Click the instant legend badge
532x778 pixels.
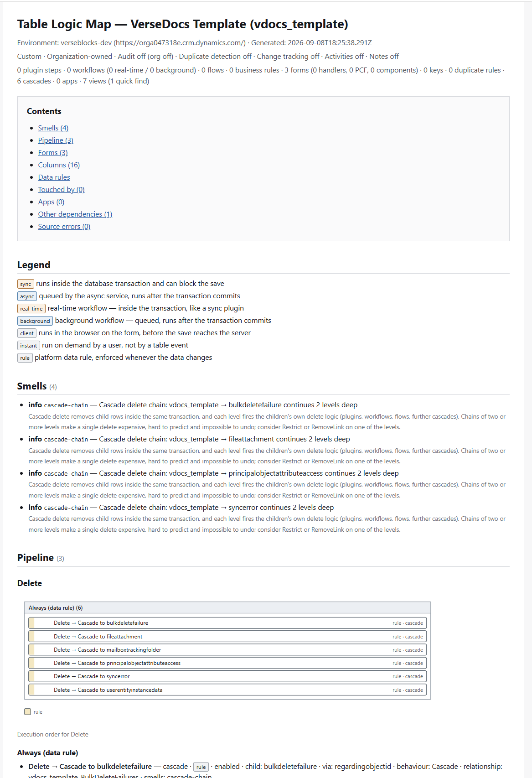[29, 346]
